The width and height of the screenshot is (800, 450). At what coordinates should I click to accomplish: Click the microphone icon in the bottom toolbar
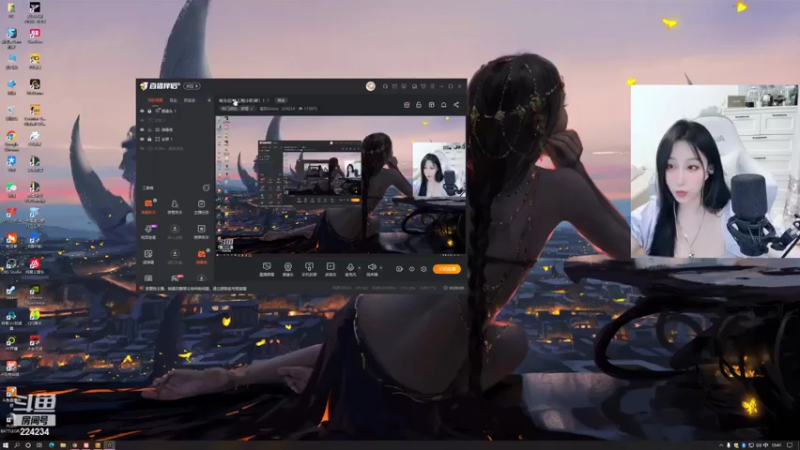350,269
